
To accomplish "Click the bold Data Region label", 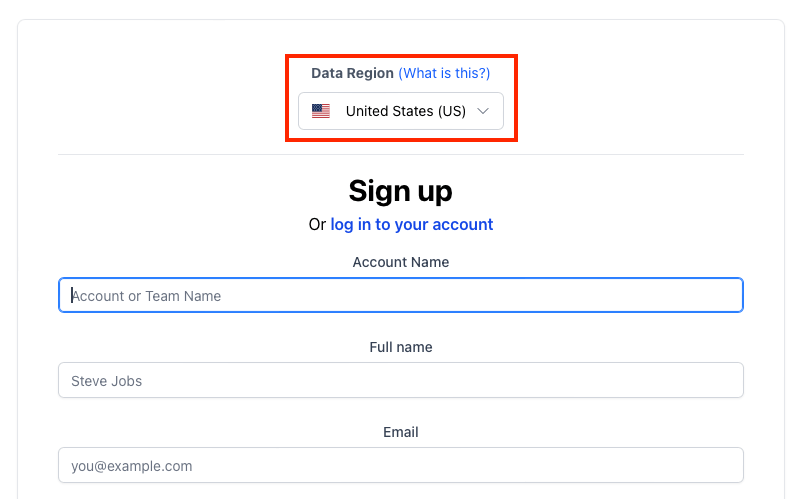I will pos(352,73).
